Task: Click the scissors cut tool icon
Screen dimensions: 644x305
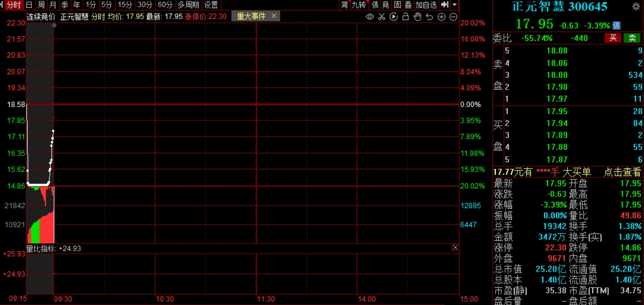Action: point(382,17)
